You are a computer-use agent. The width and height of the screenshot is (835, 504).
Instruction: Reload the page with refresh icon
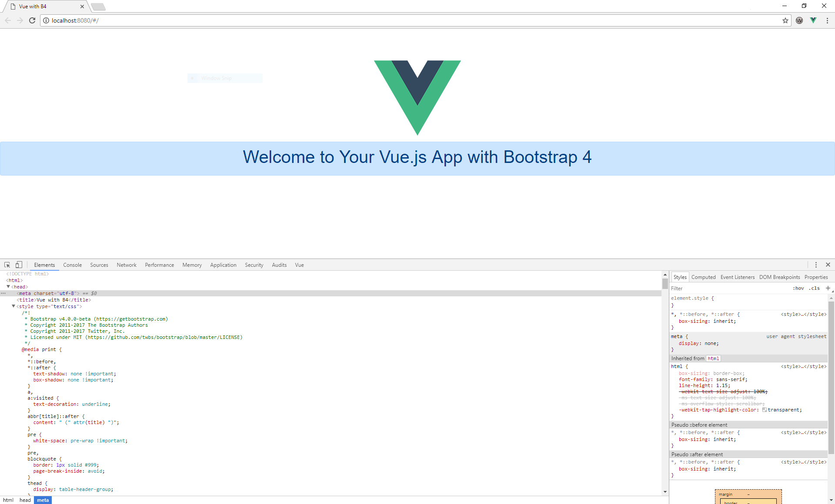click(x=32, y=20)
